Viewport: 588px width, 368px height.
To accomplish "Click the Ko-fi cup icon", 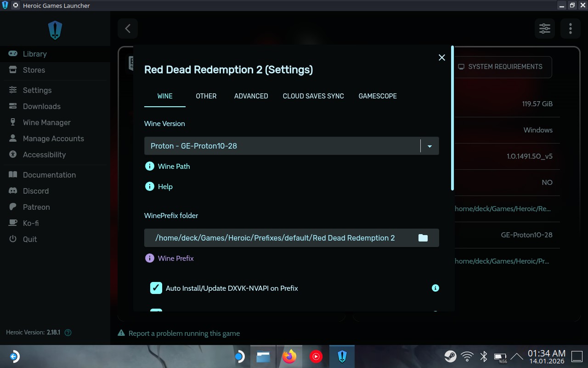I will tap(13, 223).
